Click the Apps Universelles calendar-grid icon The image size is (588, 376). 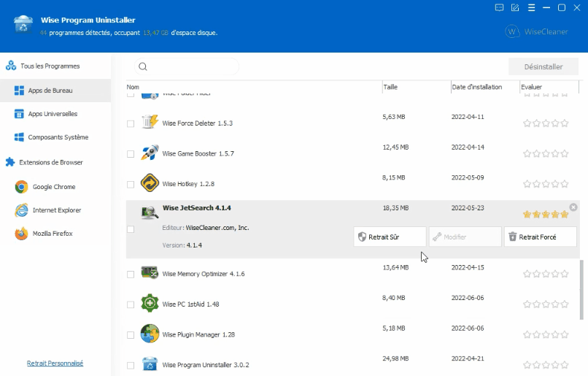pyautogui.click(x=19, y=114)
